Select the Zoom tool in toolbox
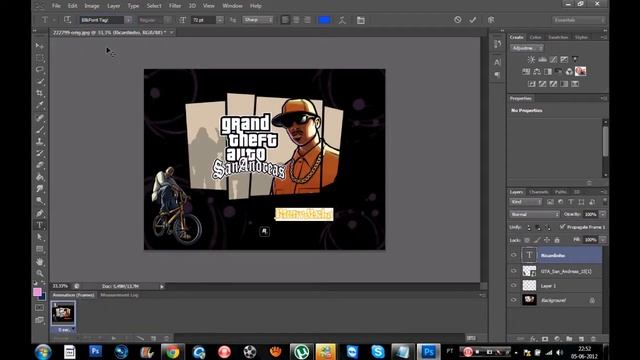The image size is (640, 360). click(39, 273)
